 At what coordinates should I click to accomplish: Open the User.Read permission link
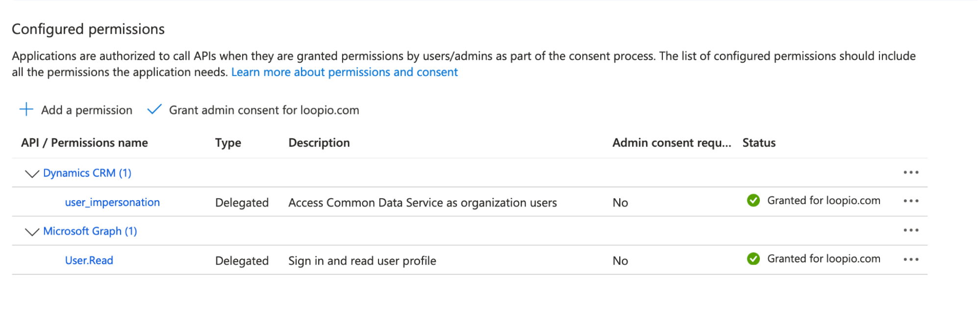pos(89,261)
